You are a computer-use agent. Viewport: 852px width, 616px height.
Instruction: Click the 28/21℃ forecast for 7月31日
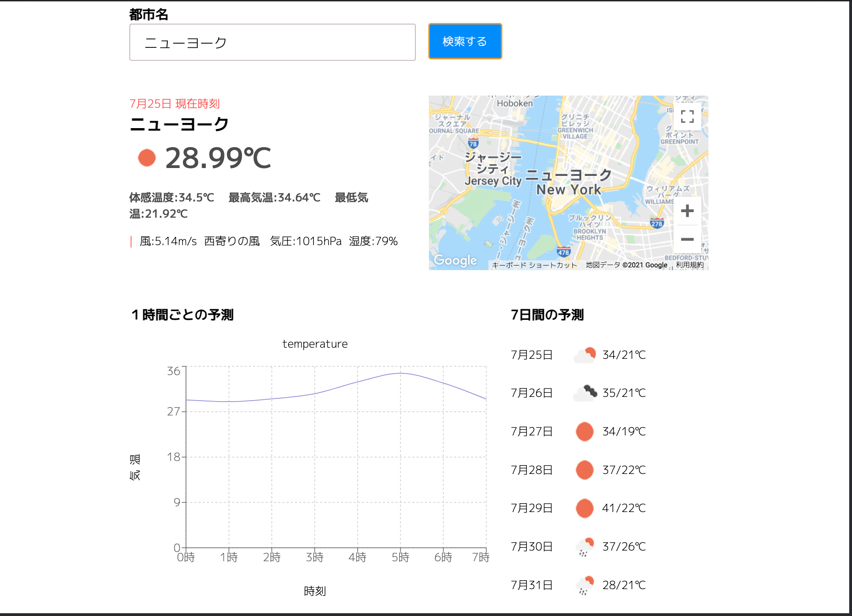click(x=624, y=585)
